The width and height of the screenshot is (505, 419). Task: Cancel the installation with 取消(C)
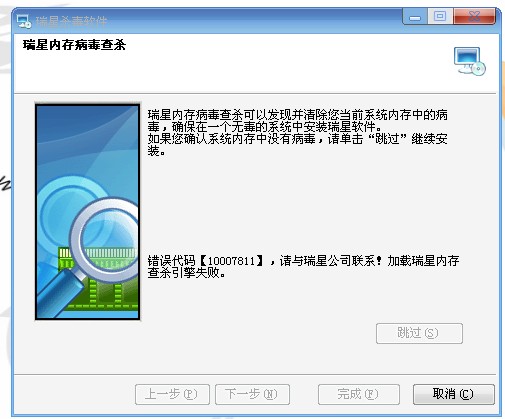pos(454,394)
